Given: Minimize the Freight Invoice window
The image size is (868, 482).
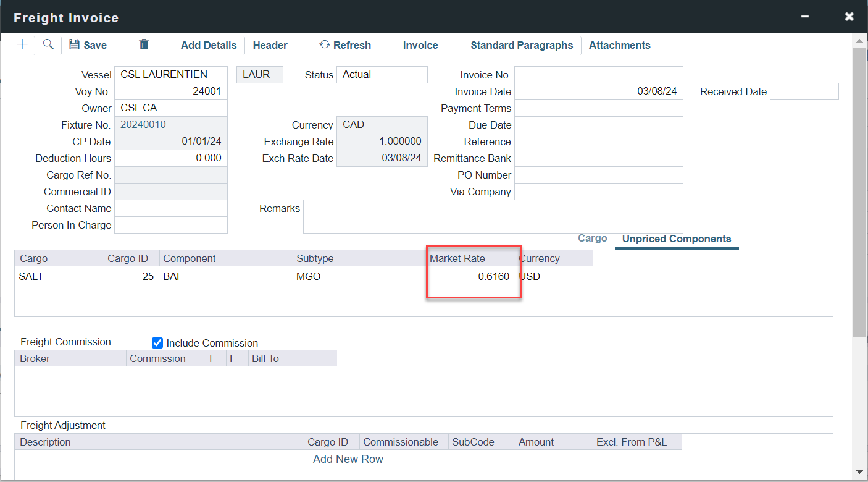Looking at the screenshot, I should pyautogui.click(x=805, y=17).
